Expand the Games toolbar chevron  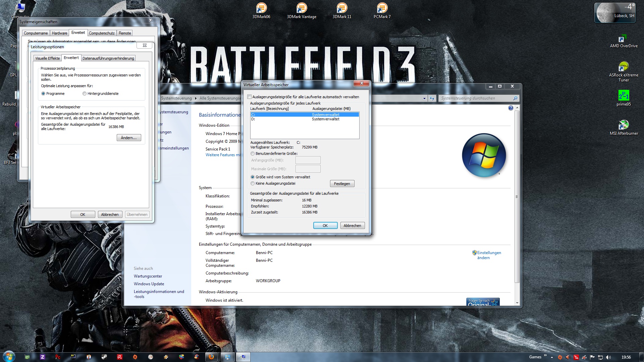pos(545,355)
